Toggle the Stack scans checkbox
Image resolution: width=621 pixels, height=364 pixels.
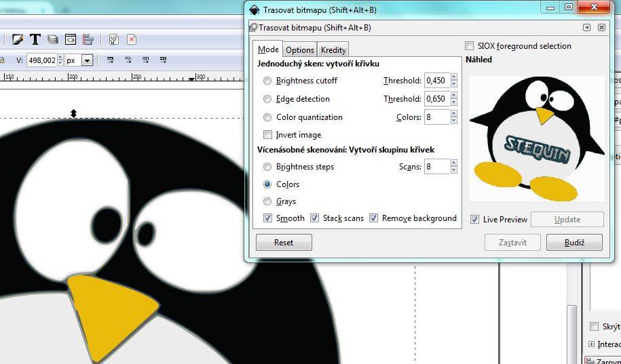tap(314, 218)
